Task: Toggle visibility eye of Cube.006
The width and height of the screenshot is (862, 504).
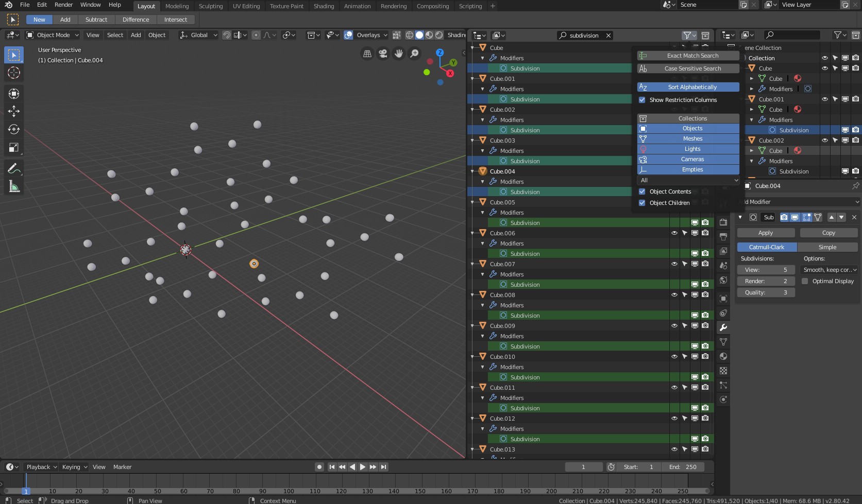Action: click(674, 233)
